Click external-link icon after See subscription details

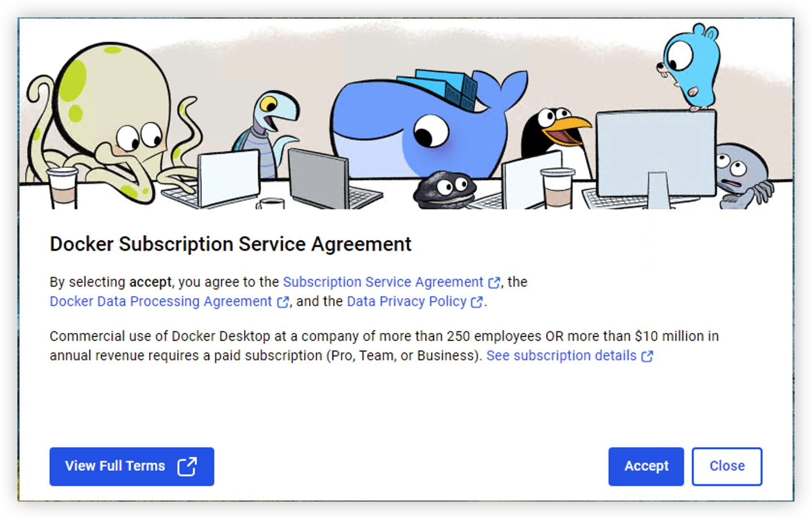pyautogui.click(x=647, y=356)
